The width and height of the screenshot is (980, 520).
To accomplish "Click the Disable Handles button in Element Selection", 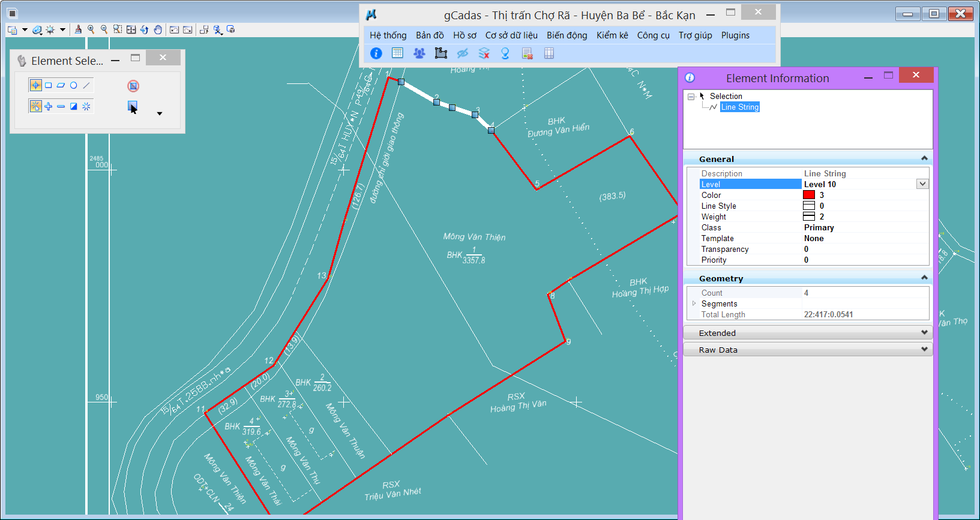I will pyautogui.click(x=133, y=86).
